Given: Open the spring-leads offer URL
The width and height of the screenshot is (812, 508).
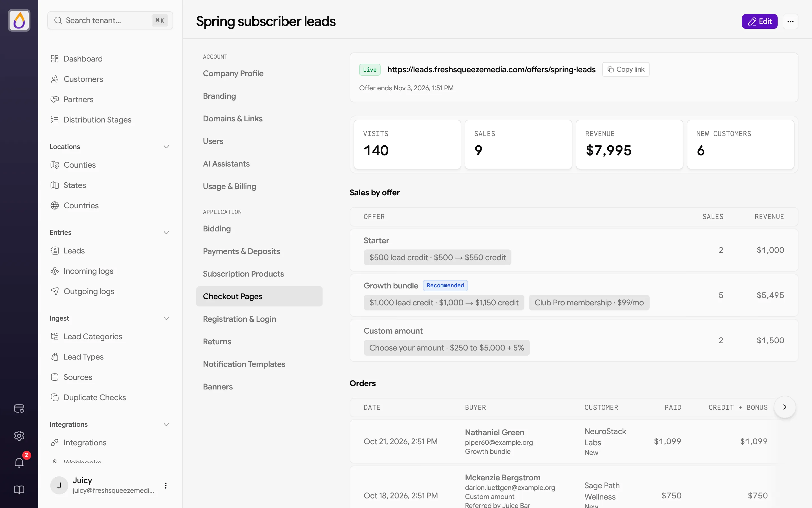Looking at the screenshot, I should [x=491, y=69].
